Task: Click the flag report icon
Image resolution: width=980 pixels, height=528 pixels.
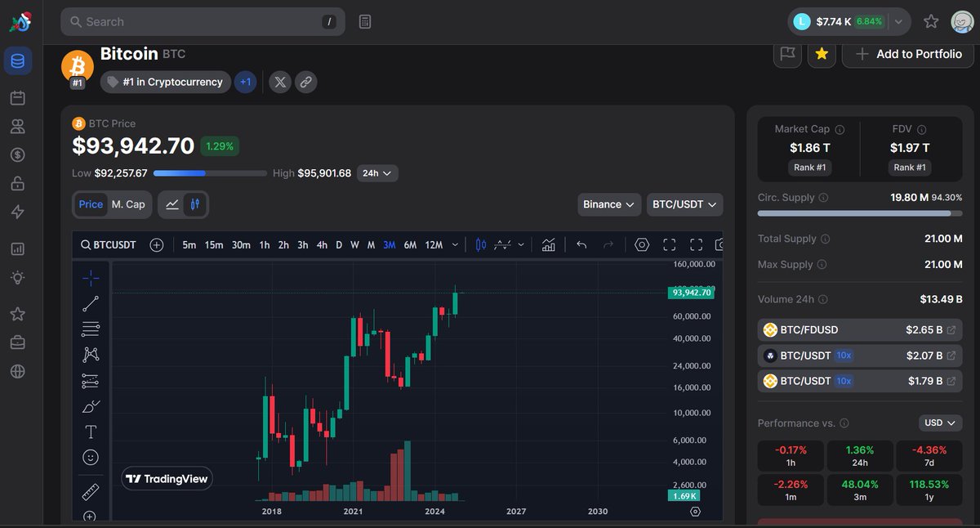Action: 787,54
